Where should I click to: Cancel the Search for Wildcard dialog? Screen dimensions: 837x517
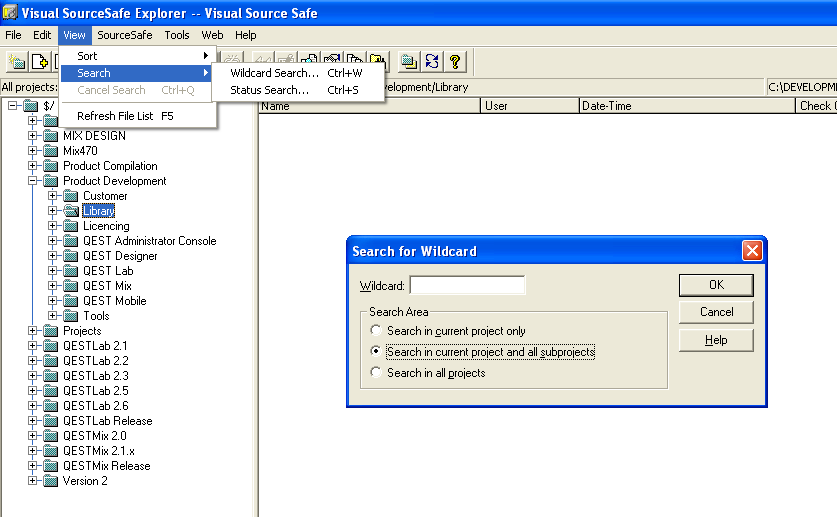pos(716,312)
